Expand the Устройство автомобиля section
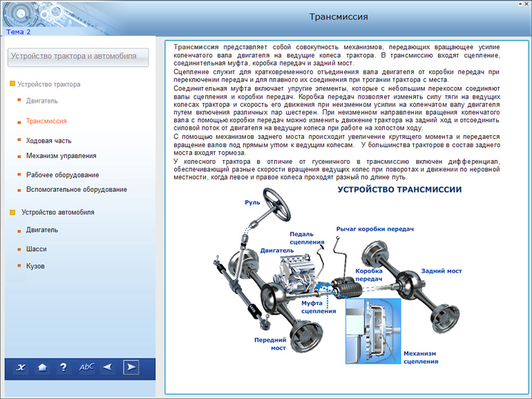This screenshot has width=532, height=399. (12, 213)
